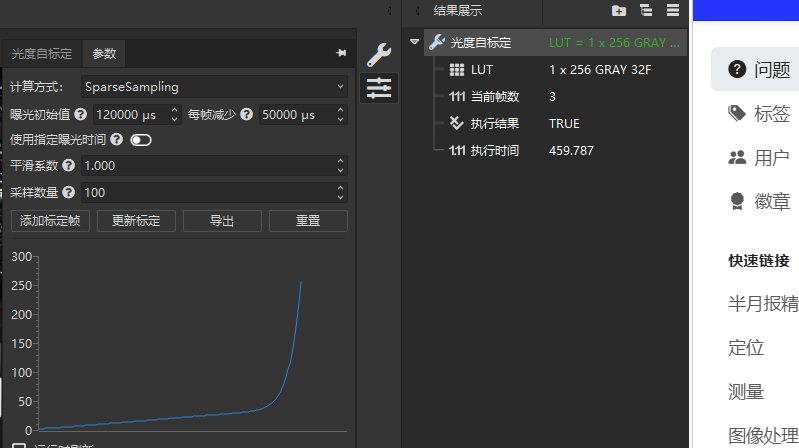Toggle the 使用指定曝光时间 switch
This screenshot has width=799, height=448.
tap(140, 140)
